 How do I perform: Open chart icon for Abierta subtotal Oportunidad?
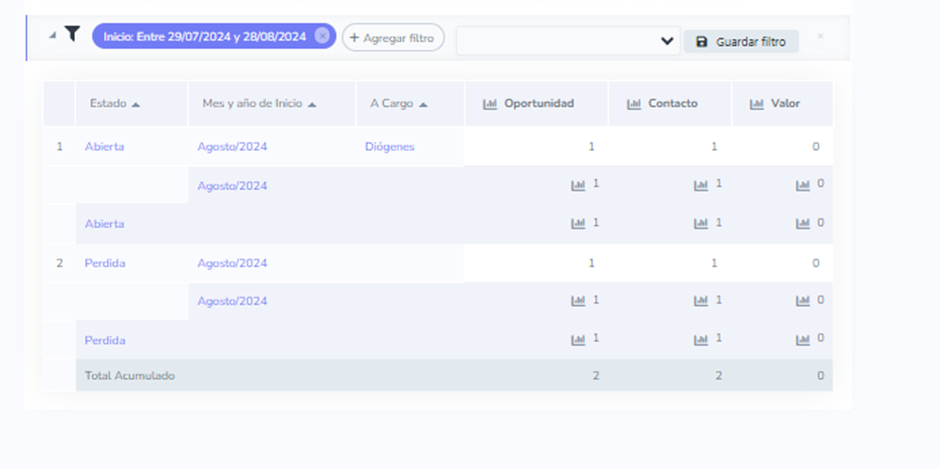click(578, 223)
